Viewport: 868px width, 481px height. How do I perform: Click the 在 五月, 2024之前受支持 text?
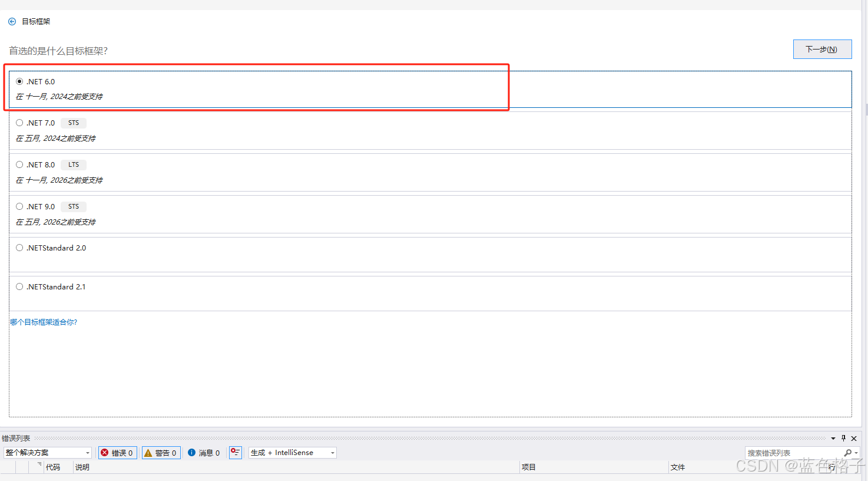coord(55,139)
